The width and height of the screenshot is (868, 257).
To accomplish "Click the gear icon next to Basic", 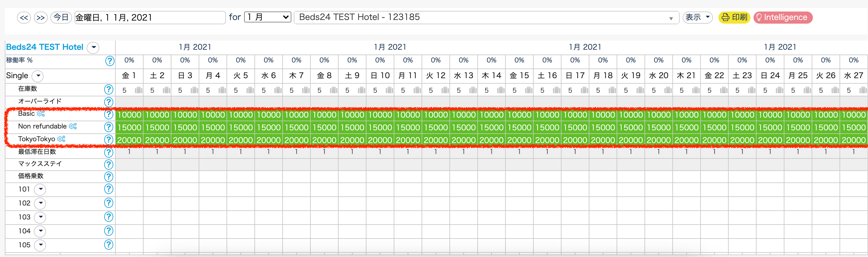I will [x=41, y=114].
